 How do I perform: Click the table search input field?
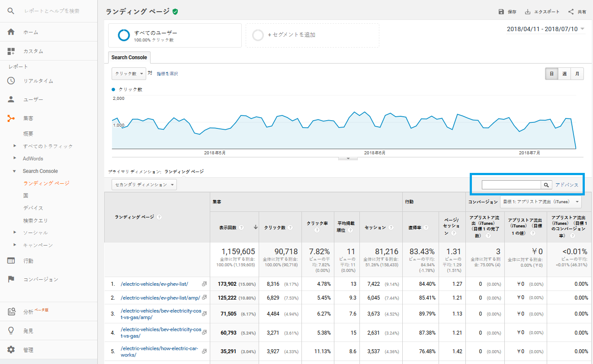(x=511, y=185)
